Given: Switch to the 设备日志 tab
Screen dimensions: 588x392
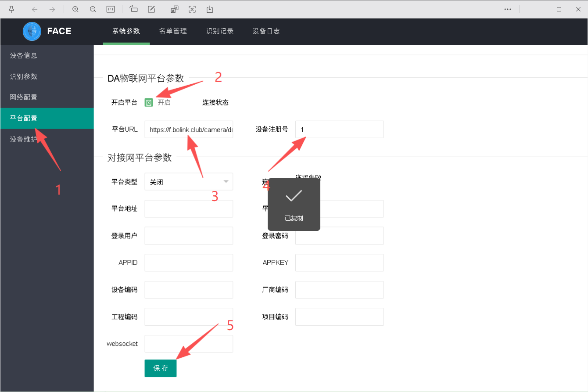Looking at the screenshot, I should (266, 31).
